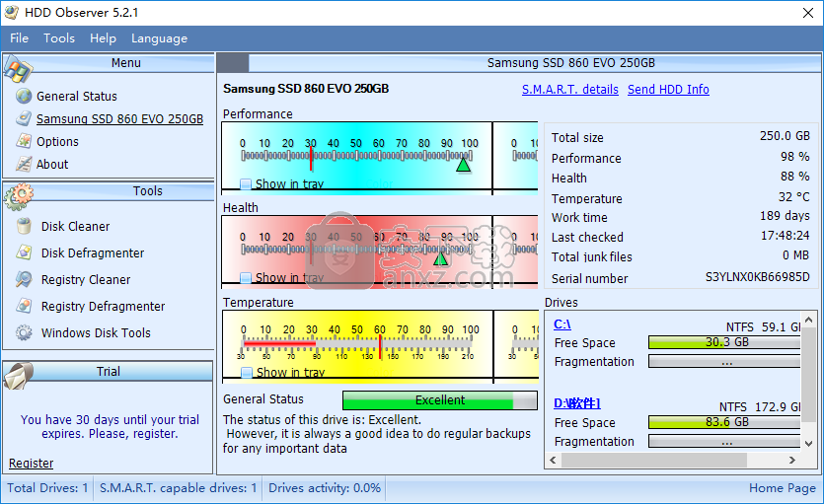Click the drives list scroll right arrow

pyautogui.click(x=792, y=460)
